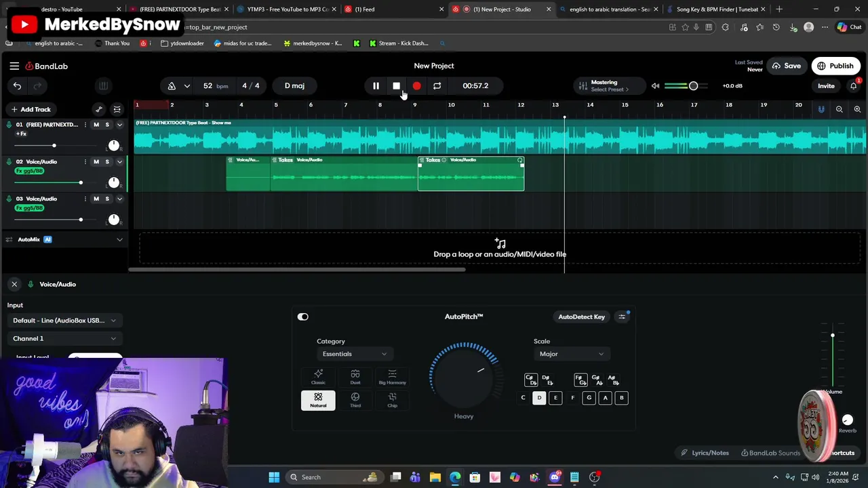868x488 pixels.
Task: Publish the project
Action: [835, 66]
